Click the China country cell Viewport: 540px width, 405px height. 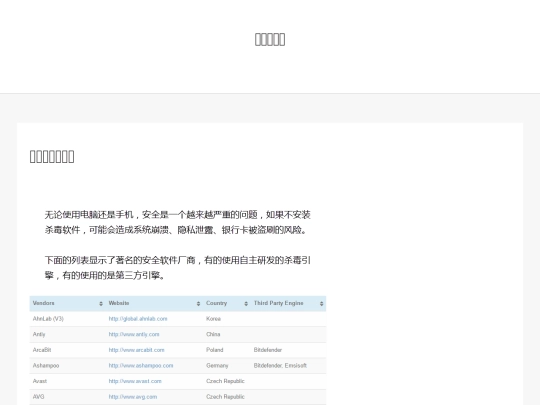(213, 334)
